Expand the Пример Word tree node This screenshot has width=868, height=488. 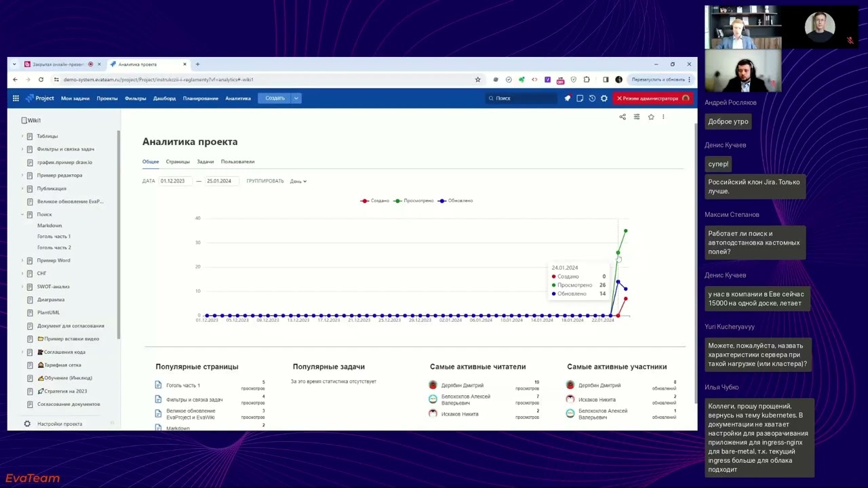click(22, 260)
